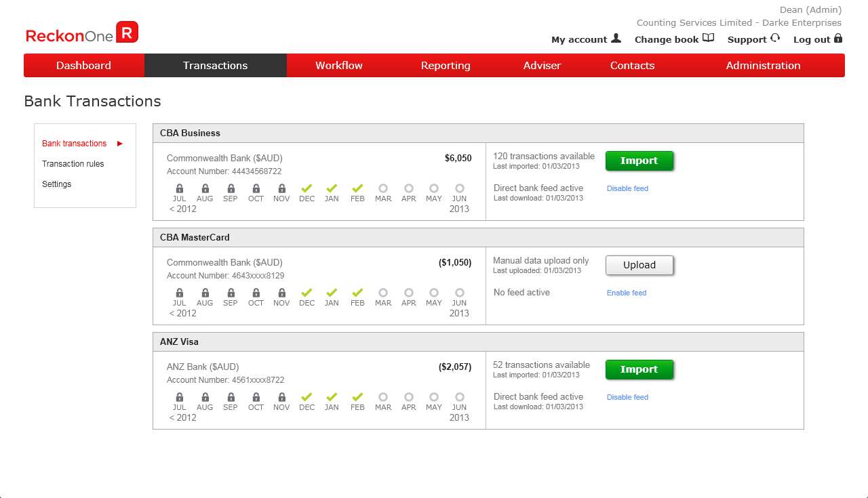Image resolution: width=868 pixels, height=498 pixels.
Task: Click '120 transactions available' text
Action: 544,156
